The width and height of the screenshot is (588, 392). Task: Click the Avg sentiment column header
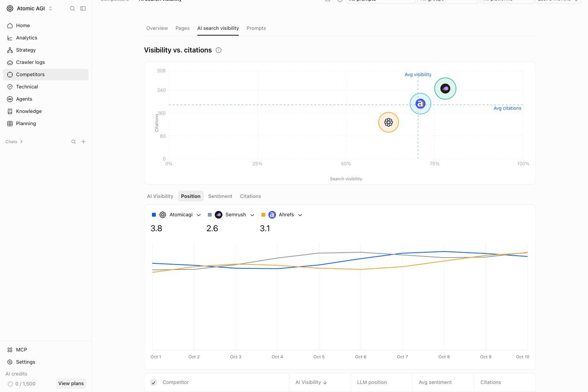click(435, 382)
